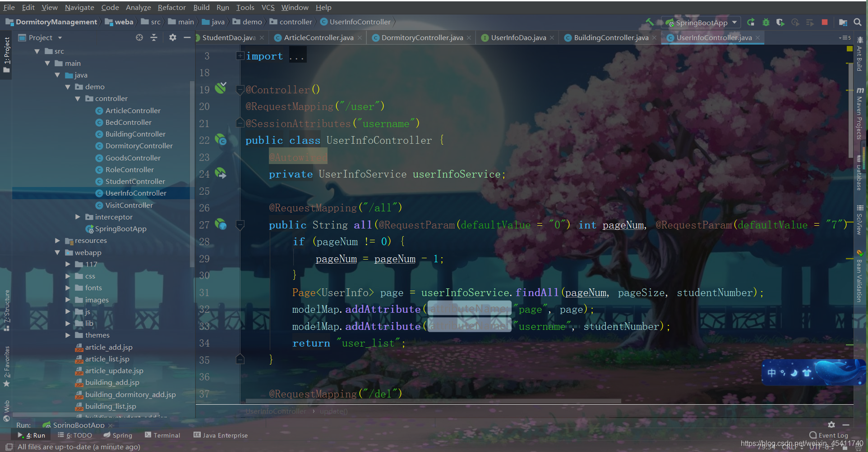Screen dimensions: 868x452
Task: Toggle the fold marker at line 27
Action: pos(240,224)
